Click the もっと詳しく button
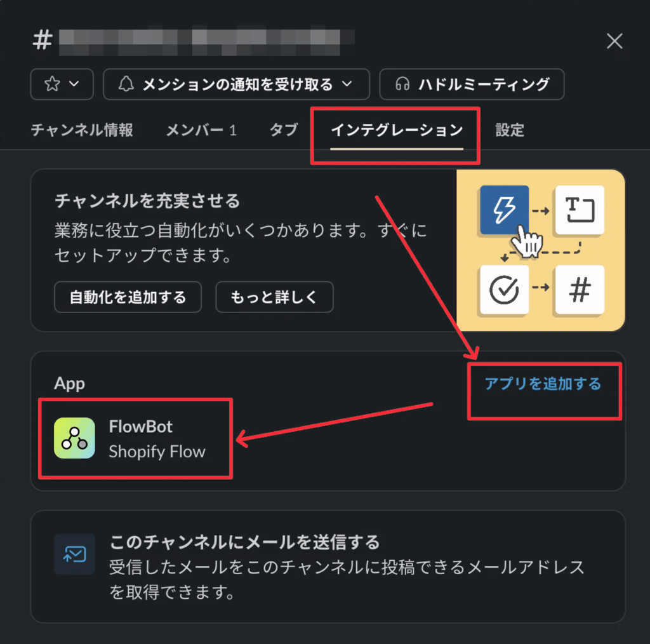The height and width of the screenshot is (644, 650). tap(274, 297)
